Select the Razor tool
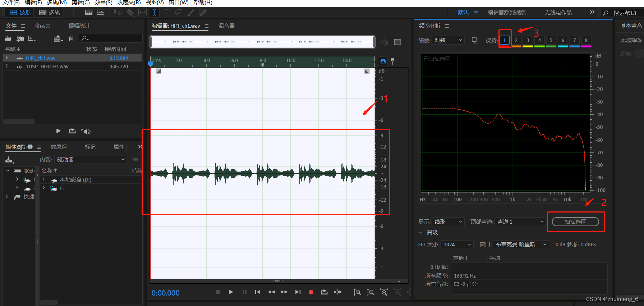Viewport: 644px width, 306px height. click(x=130, y=13)
